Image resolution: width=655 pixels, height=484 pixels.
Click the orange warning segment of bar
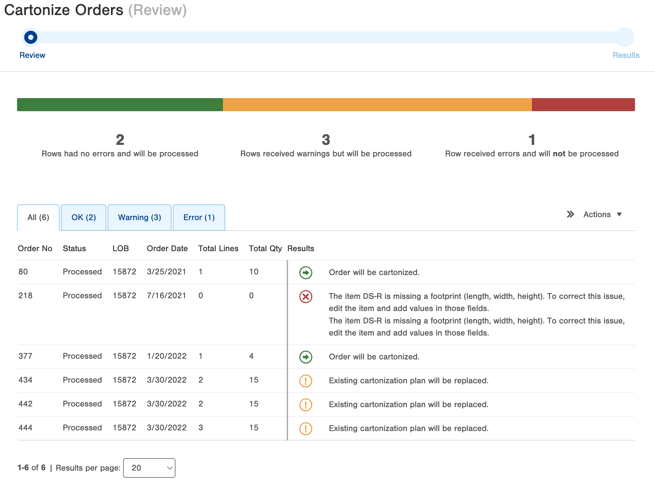coord(377,105)
